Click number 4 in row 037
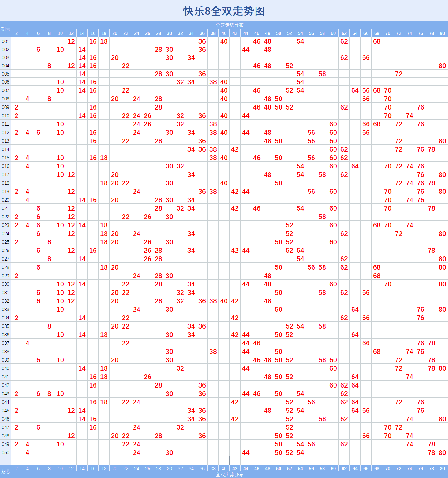The width and height of the screenshot is (448, 478). [27, 343]
